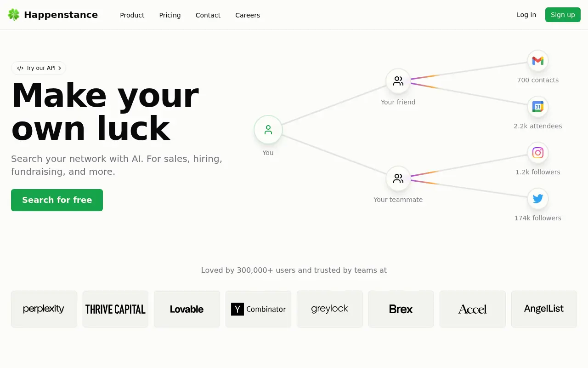Select the Perplexity logo tile
The image size is (588, 368).
(x=44, y=309)
